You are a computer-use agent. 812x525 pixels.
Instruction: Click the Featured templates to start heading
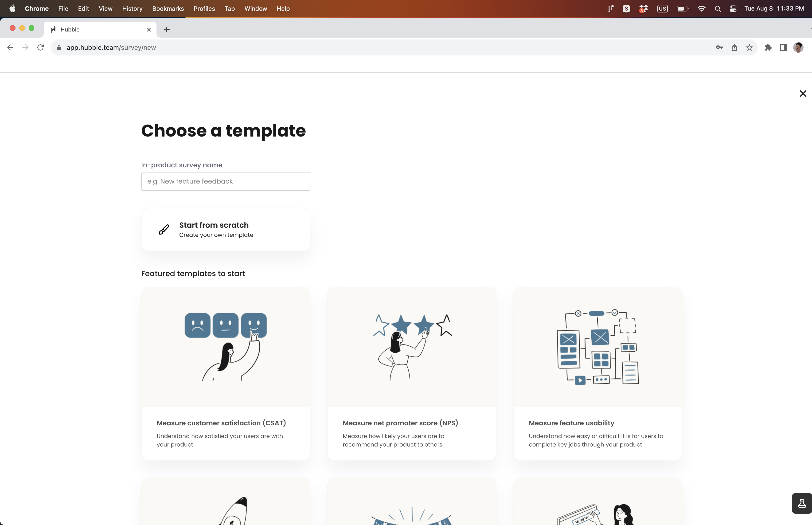pos(193,273)
